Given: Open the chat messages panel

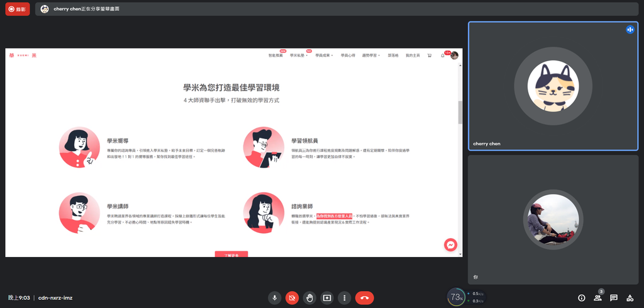Looking at the screenshot, I should (614, 297).
